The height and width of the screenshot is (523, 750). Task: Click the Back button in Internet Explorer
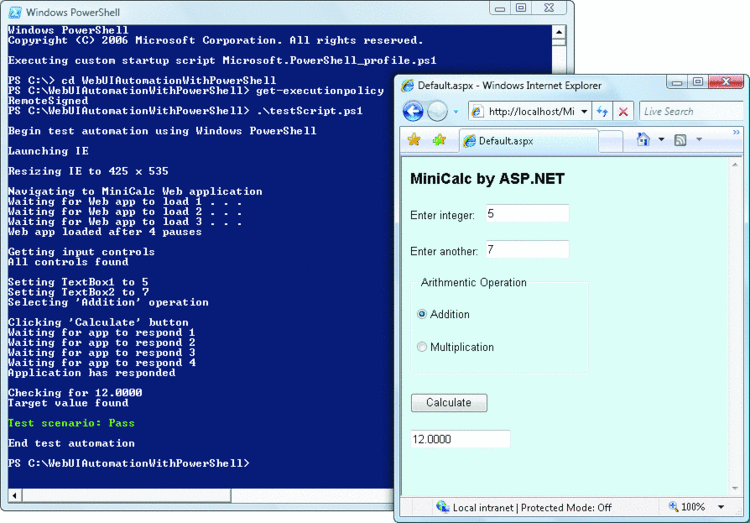coord(413,111)
